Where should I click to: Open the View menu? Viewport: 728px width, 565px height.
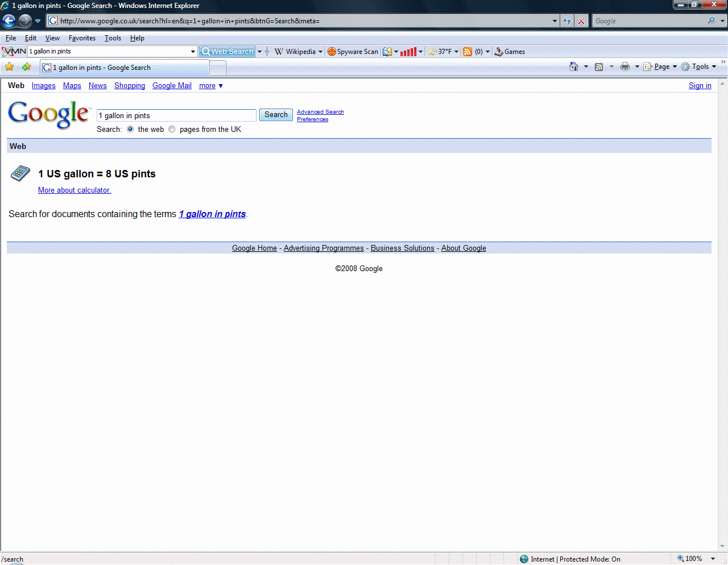click(52, 38)
